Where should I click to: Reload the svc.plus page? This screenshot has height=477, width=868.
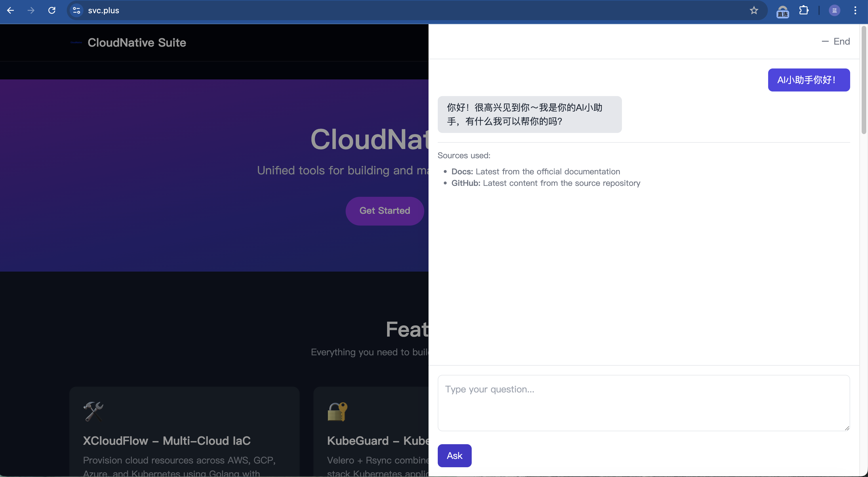(x=52, y=10)
